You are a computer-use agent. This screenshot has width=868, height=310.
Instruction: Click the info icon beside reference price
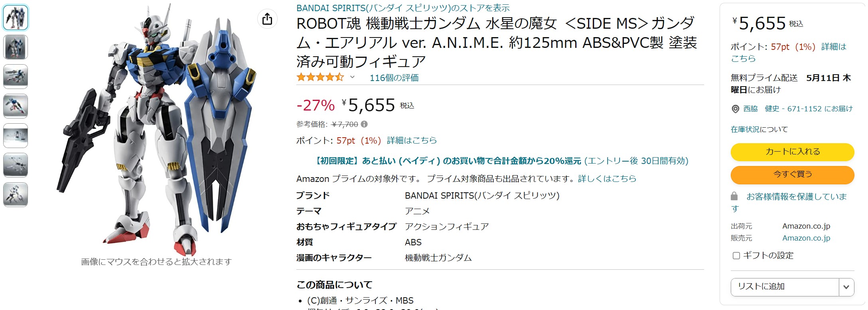pos(364,124)
